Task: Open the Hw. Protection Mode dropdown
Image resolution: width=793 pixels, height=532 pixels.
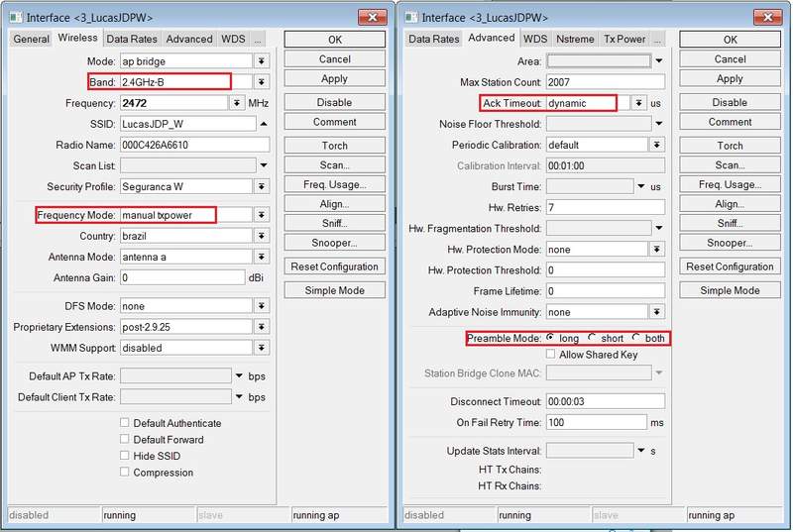Action: (x=656, y=249)
